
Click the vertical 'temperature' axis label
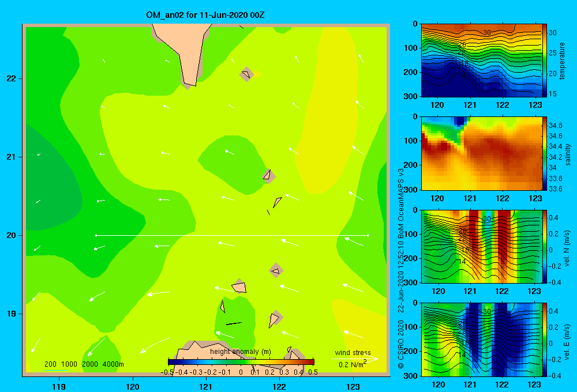click(562, 61)
